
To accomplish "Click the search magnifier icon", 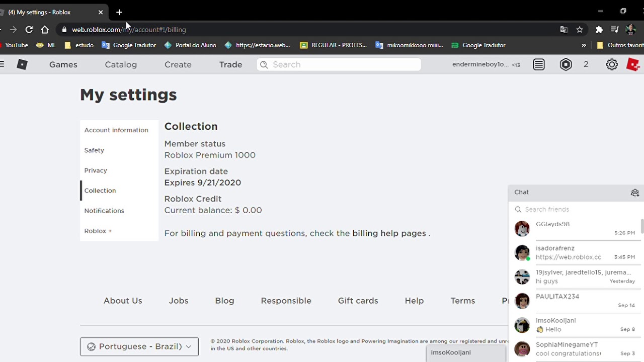I will coord(264,64).
